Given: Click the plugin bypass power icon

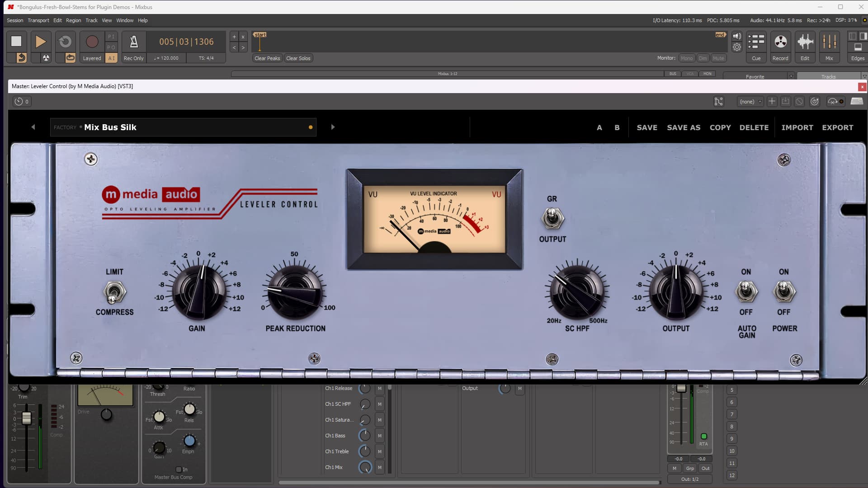Looking at the screenshot, I should tap(815, 102).
